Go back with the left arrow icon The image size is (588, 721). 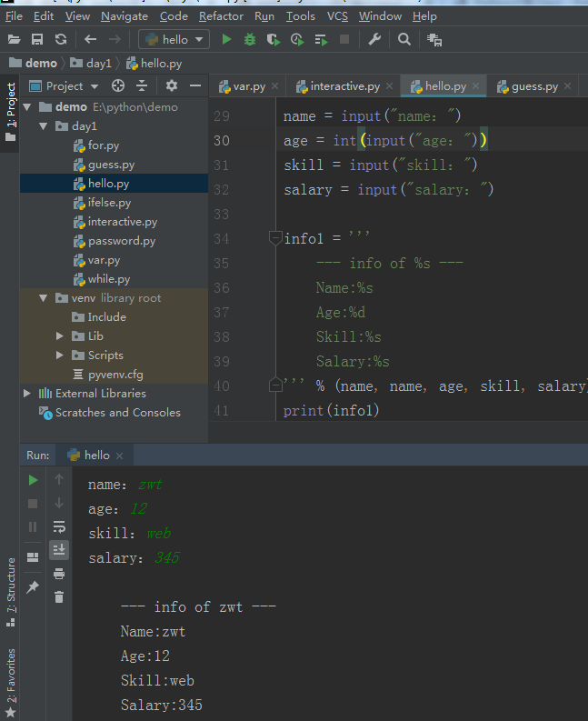pyautogui.click(x=90, y=39)
